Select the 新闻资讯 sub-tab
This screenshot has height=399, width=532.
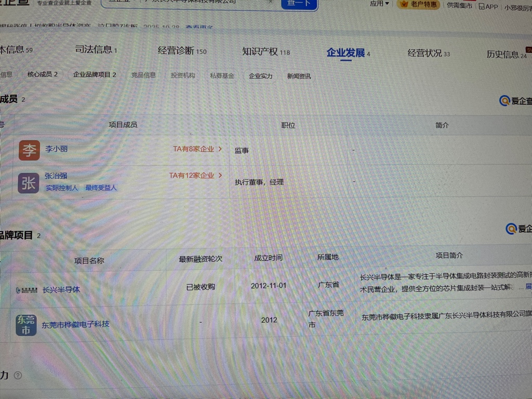pos(299,76)
